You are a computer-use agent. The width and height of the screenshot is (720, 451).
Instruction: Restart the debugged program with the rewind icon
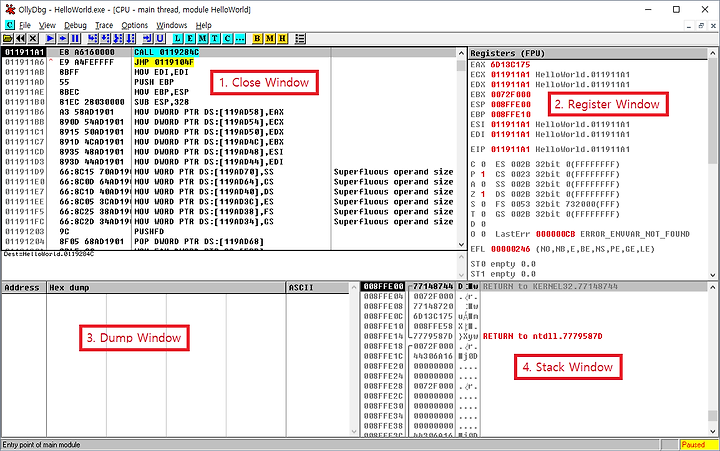[x=20, y=39]
